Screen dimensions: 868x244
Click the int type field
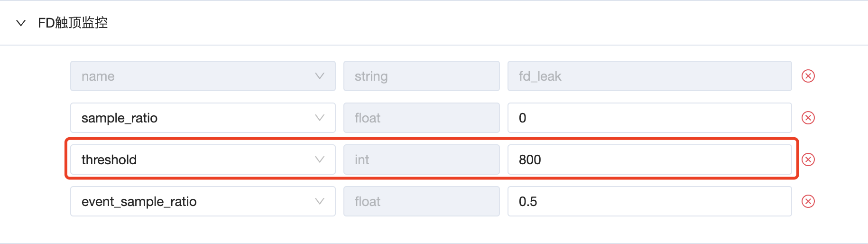coord(421,160)
